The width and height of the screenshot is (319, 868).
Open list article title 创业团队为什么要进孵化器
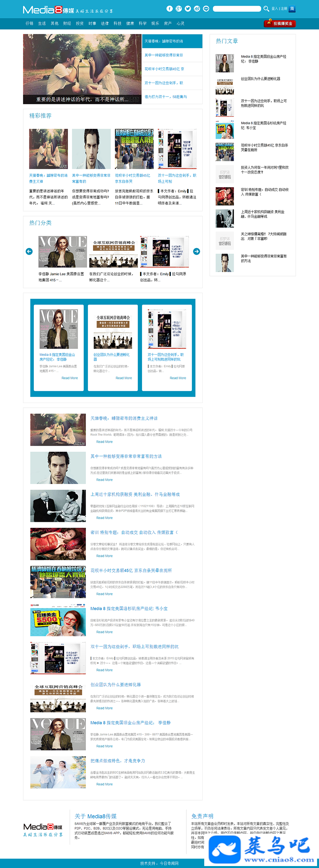pyautogui.click(x=116, y=685)
